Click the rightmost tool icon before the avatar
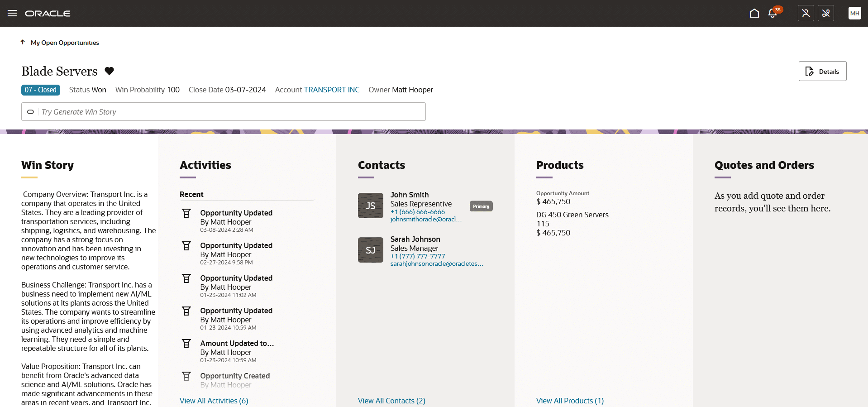Screen dimensions: 868x407 [x=825, y=13]
